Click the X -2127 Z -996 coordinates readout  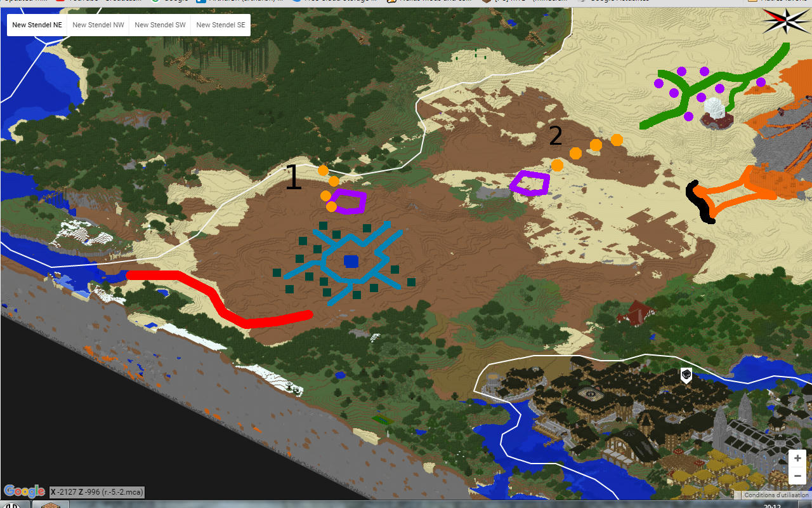[97, 492]
